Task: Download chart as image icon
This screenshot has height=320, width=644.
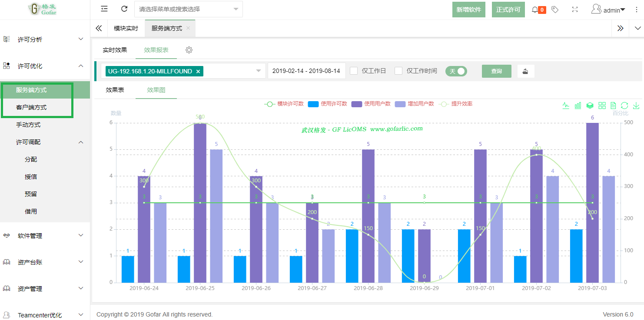Action: [x=636, y=106]
